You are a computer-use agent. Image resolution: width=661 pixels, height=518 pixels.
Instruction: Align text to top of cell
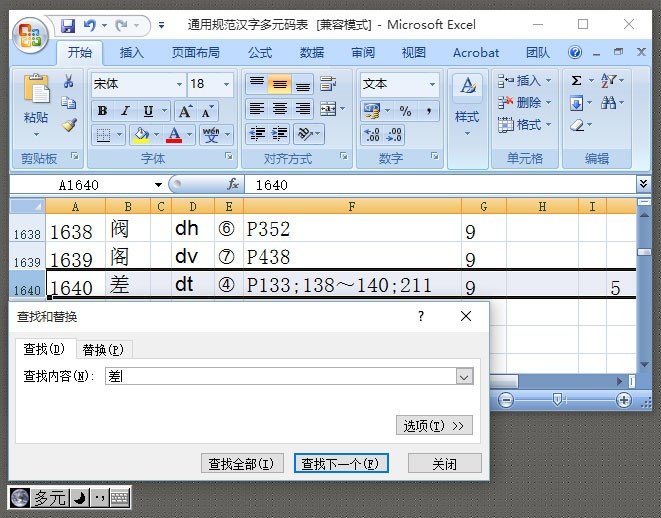257,83
